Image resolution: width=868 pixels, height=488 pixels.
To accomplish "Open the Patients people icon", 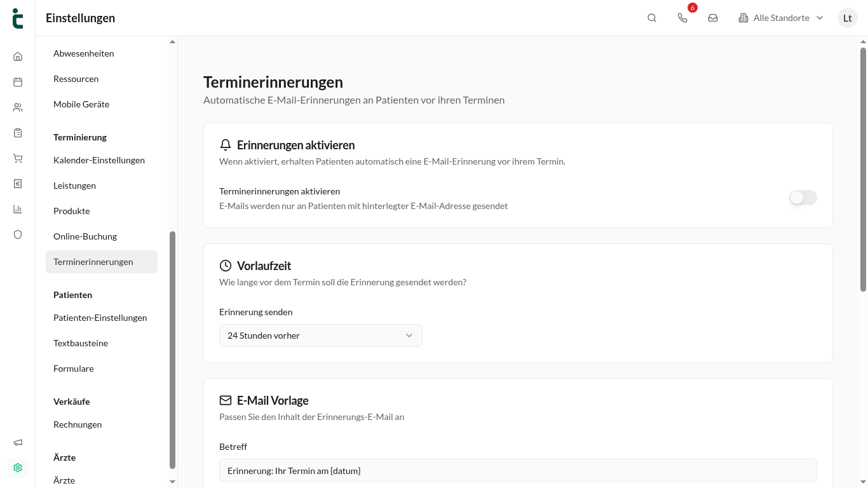I will pos(18,107).
